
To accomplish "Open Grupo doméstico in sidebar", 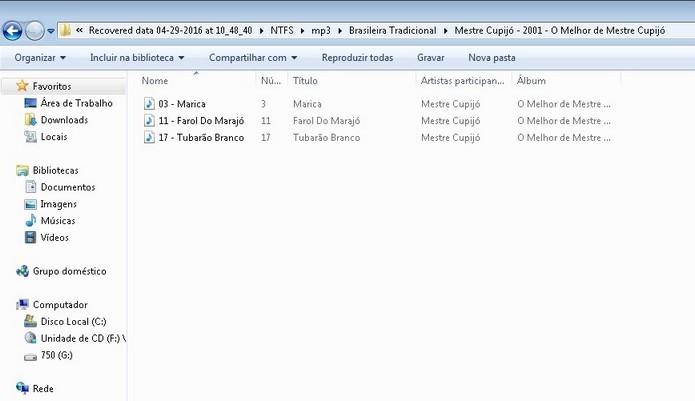I will coord(70,271).
